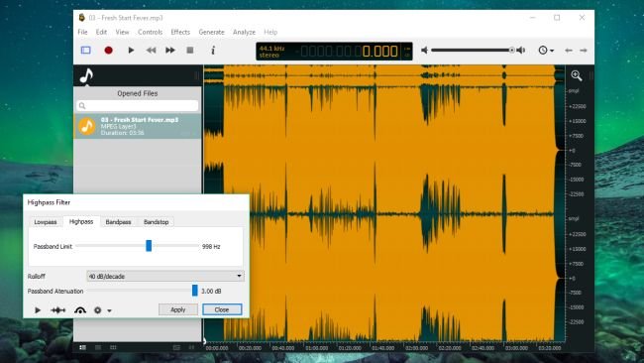Open the Generate menu
This screenshot has height=363, width=644.
tap(211, 32)
